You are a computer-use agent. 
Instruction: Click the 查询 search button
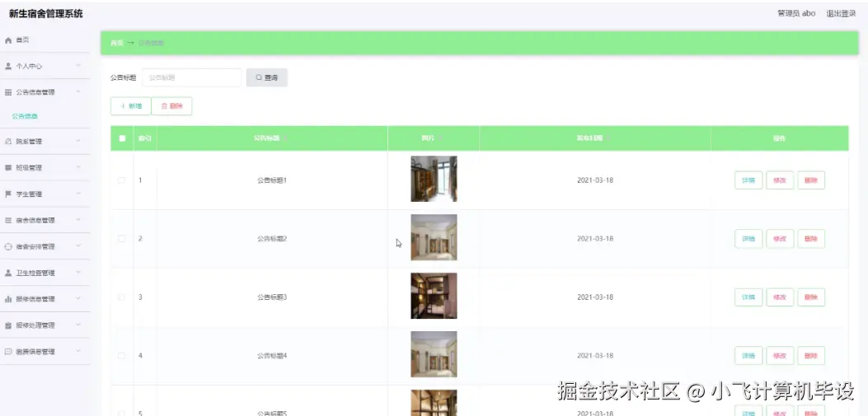click(x=267, y=77)
